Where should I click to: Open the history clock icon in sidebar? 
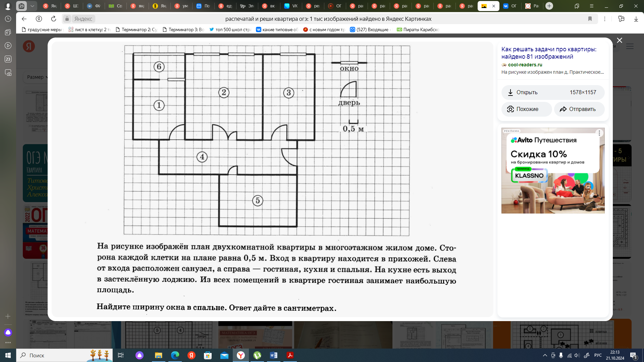pyautogui.click(x=8, y=19)
